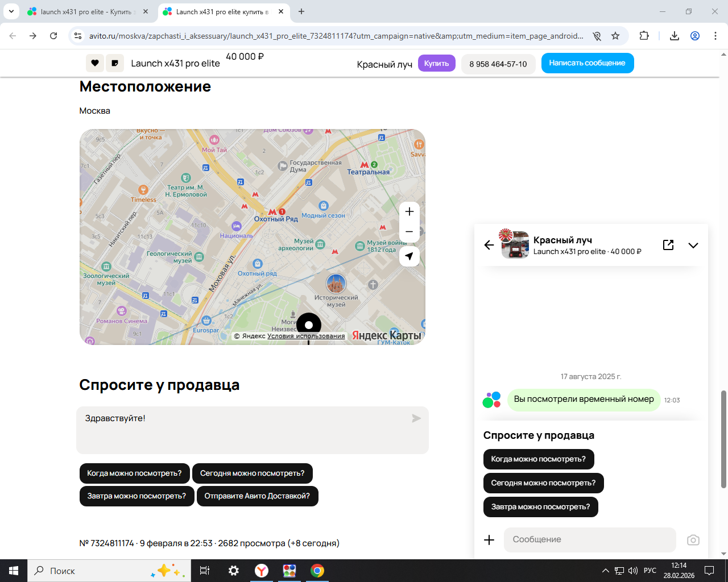Collapse the chat panel with chevron
The width and height of the screenshot is (728, 582).
pos(693,246)
